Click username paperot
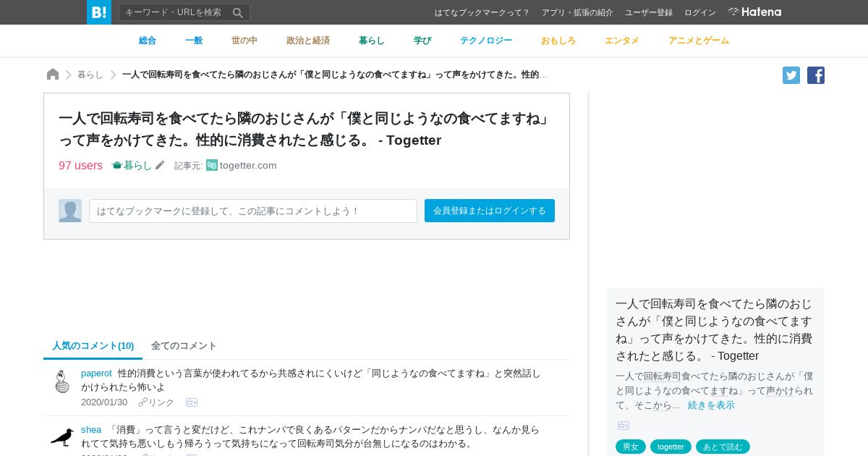This screenshot has width=868, height=456. pos(96,373)
